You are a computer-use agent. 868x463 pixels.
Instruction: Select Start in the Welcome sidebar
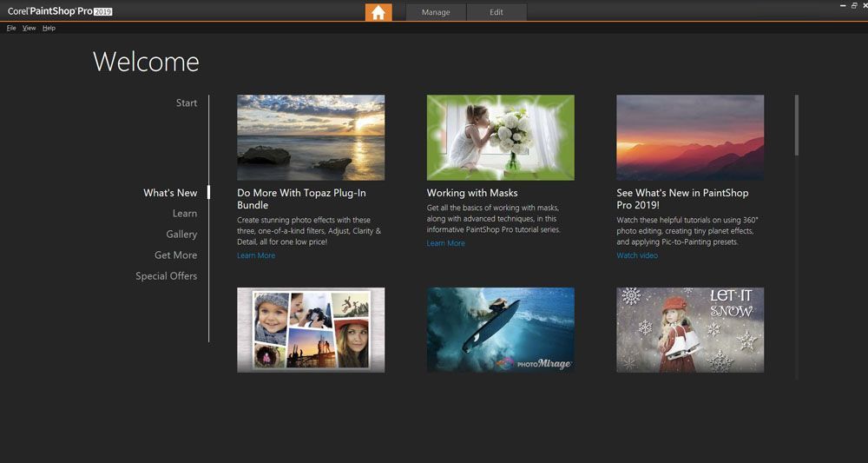tap(187, 103)
